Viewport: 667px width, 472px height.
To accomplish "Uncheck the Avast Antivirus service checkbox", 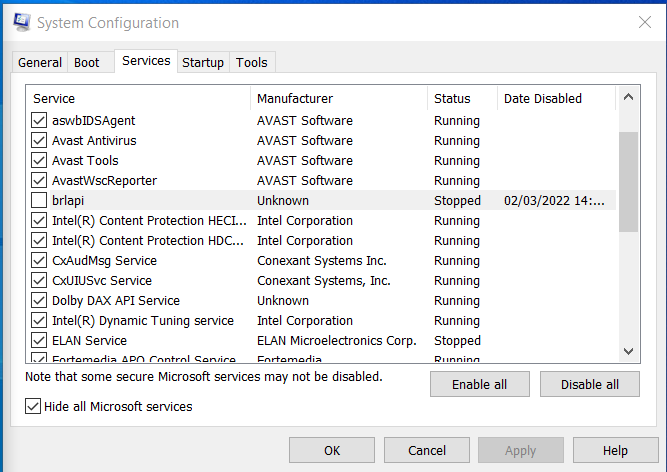I will [x=39, y=140].
